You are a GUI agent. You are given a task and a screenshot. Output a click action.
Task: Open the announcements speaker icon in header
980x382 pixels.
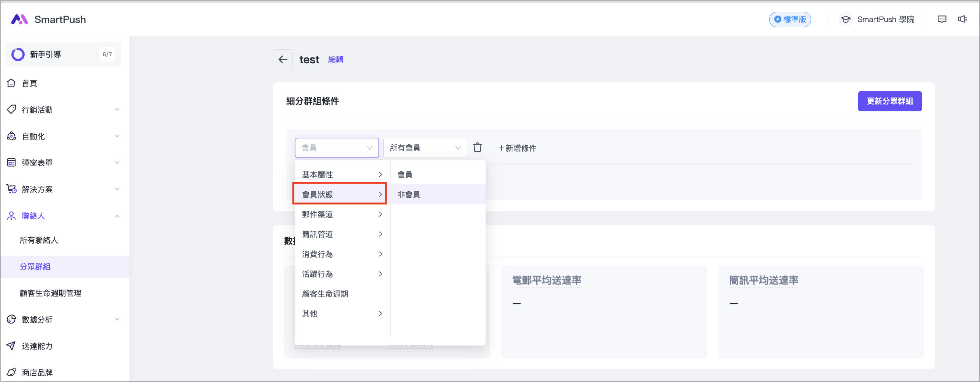click(962, 20)
